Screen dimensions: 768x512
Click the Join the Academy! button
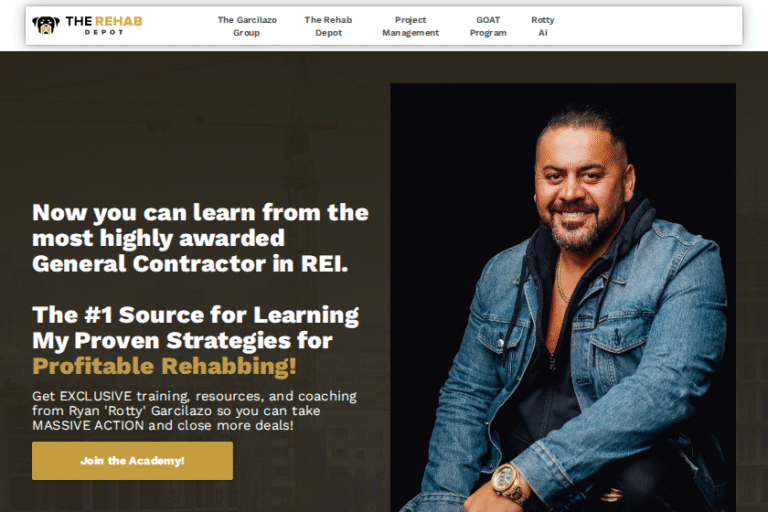tap(132, 461)
